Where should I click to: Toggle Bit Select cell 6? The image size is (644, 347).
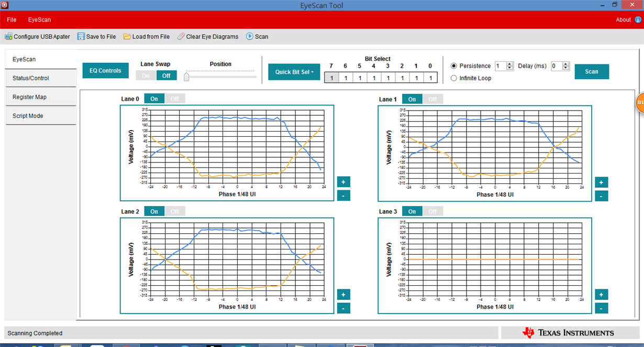346,78
